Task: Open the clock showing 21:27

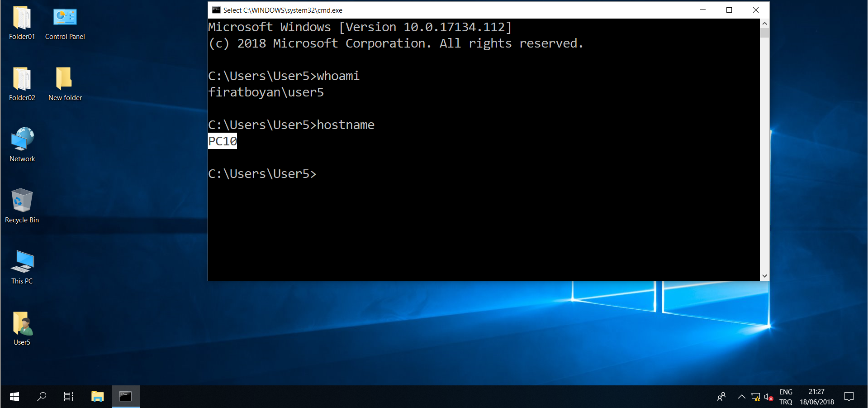Action: (817, 397)
